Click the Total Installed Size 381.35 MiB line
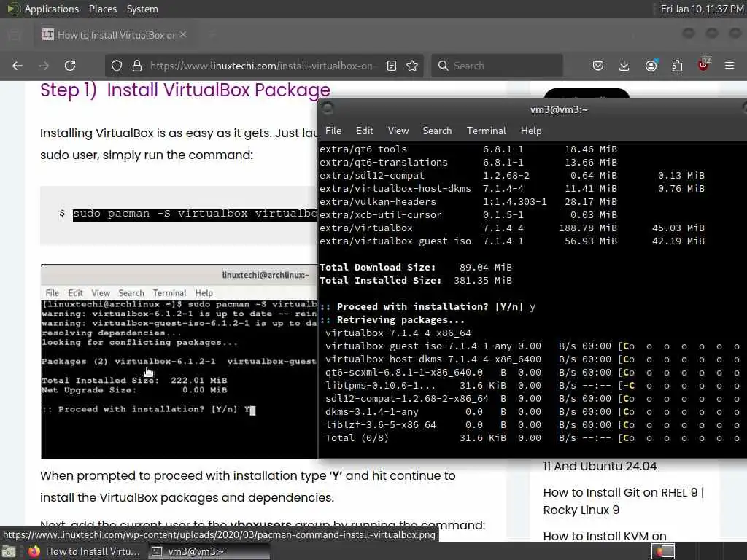This screenshot has width=747, height=560. point(415,281)
